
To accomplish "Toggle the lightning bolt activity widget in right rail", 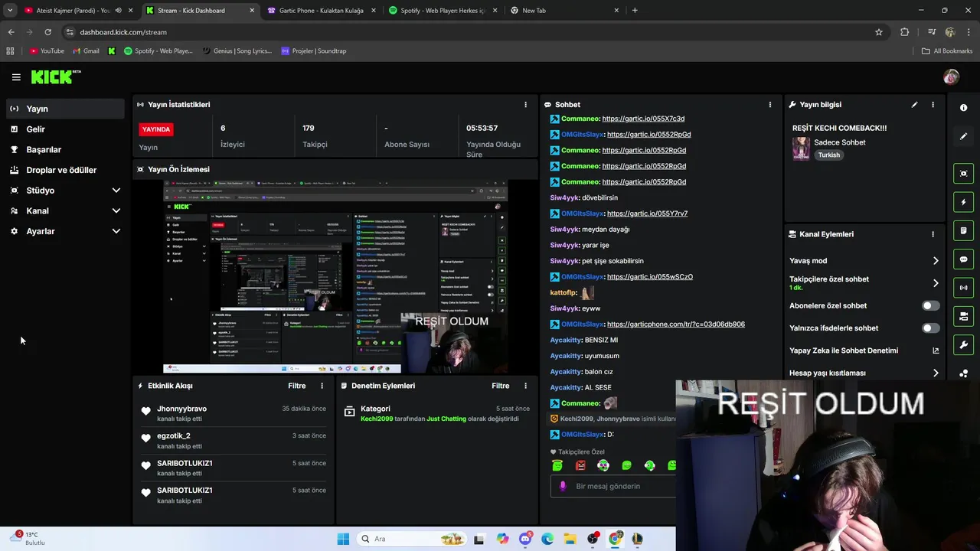I will pyautogui.click(x=963, y=202).
